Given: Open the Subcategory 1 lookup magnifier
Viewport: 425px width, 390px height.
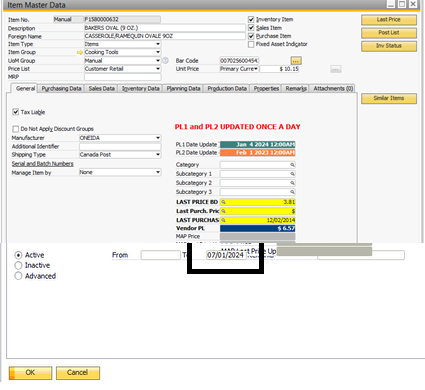Looking at the screenshot, I should coord(292,174).
